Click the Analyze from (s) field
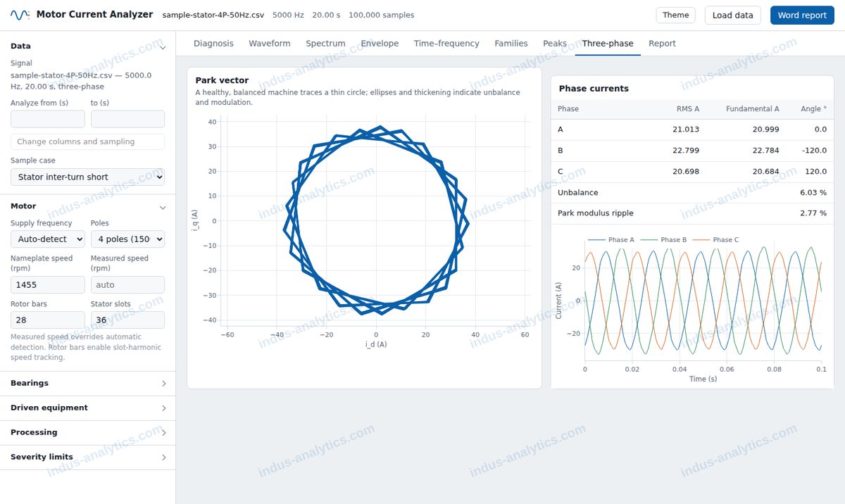Image resolution: width=845 pixels, height=504 pixels. coord(47,119)
